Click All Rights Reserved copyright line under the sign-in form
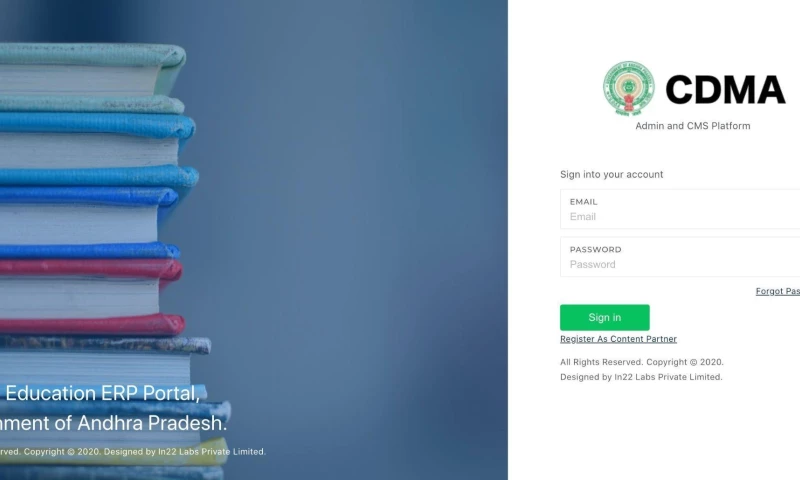Screen dimensions: 800x480 (641, 362)
